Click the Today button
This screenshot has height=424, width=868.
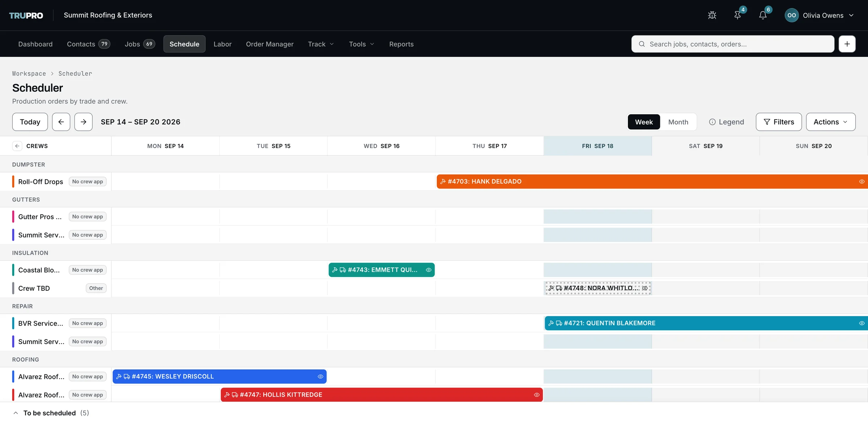pyautogui.click(x=30, y=122)
